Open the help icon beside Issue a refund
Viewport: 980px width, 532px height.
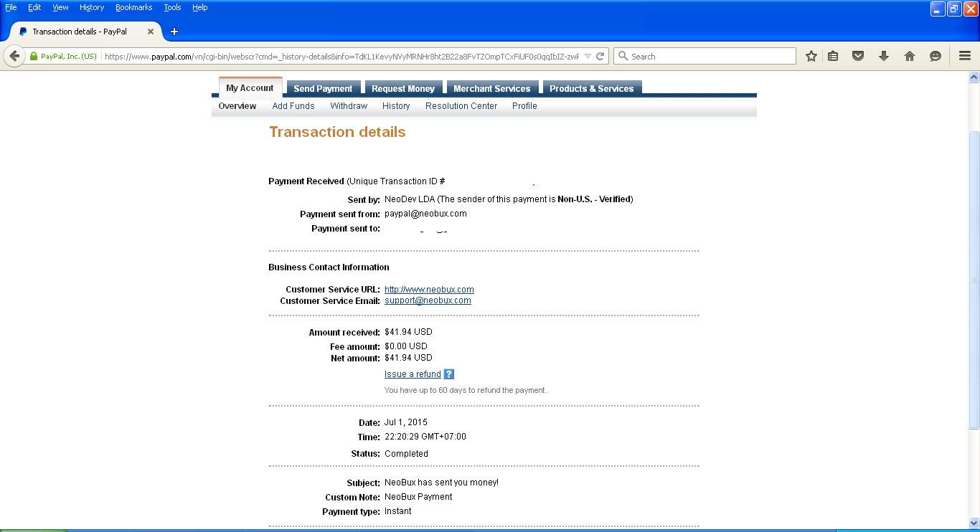point(449,374)
